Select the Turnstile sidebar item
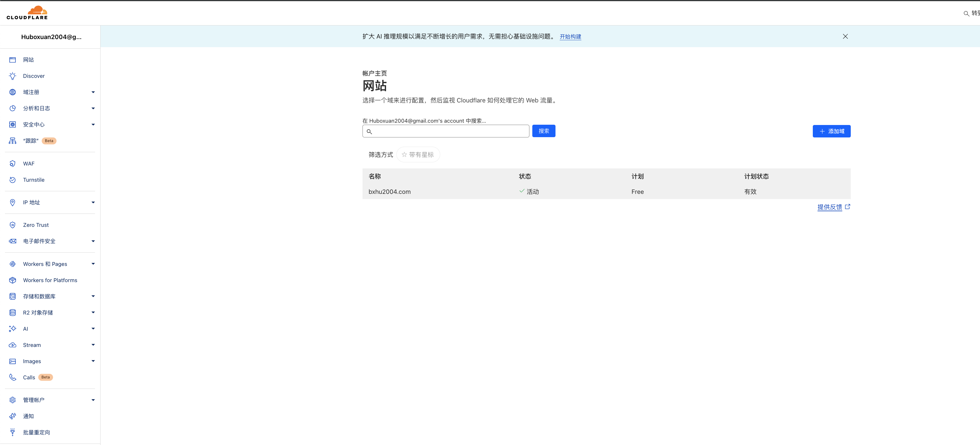This screenshot has height=445, width=980. click(32, 180)
